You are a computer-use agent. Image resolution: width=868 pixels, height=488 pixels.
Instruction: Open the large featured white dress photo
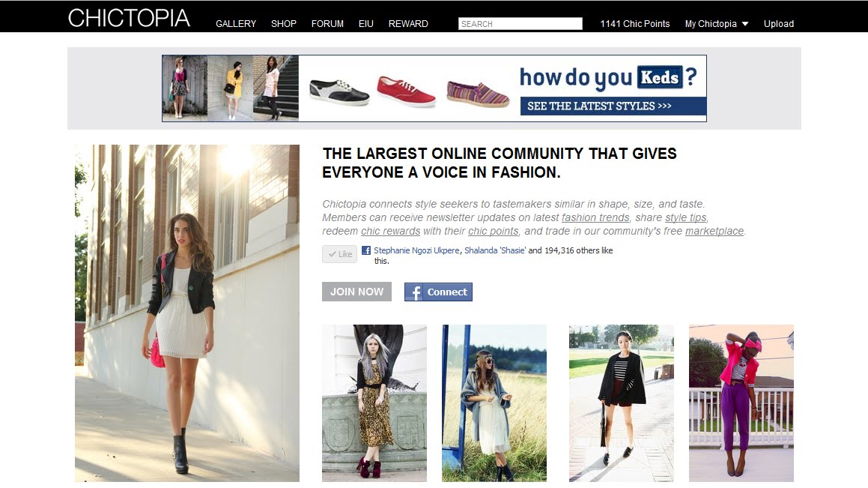[x=187, y=313]
